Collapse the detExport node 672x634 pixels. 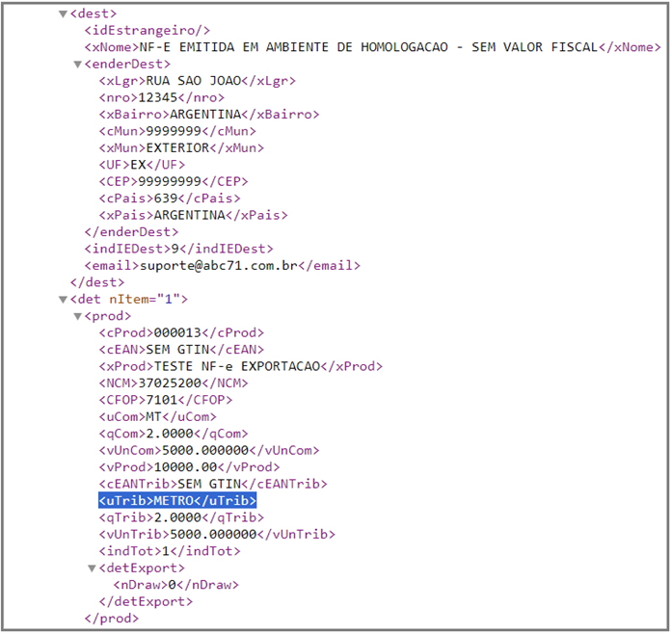[92, 568]
